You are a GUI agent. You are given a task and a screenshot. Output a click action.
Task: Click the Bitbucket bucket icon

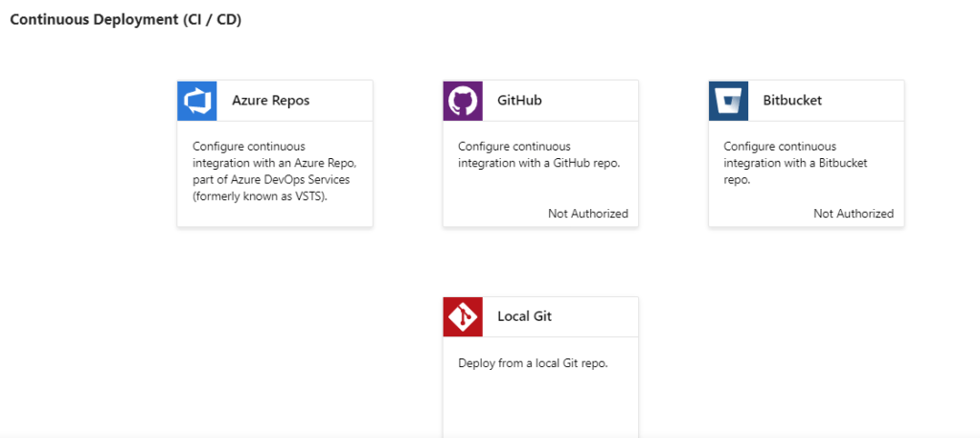[728, 101]
